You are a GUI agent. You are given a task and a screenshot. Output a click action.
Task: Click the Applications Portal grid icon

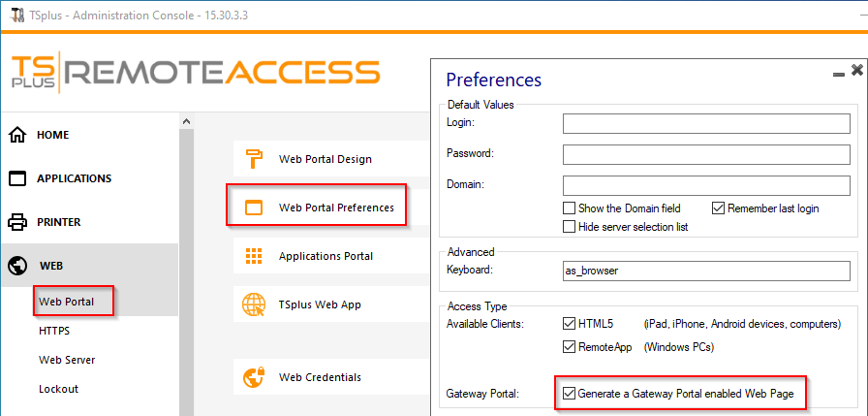(x=254, y=256)
